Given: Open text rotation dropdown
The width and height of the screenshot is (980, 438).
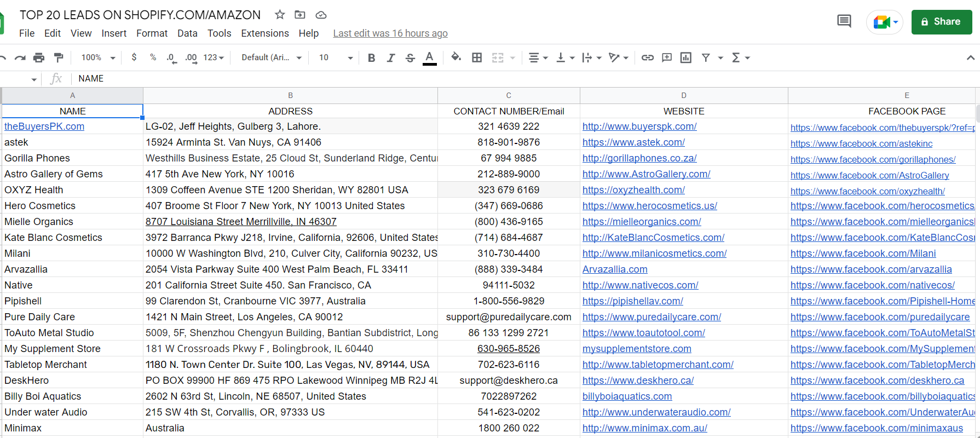Looking at the screenshot, I should click(x=619, y=57).
